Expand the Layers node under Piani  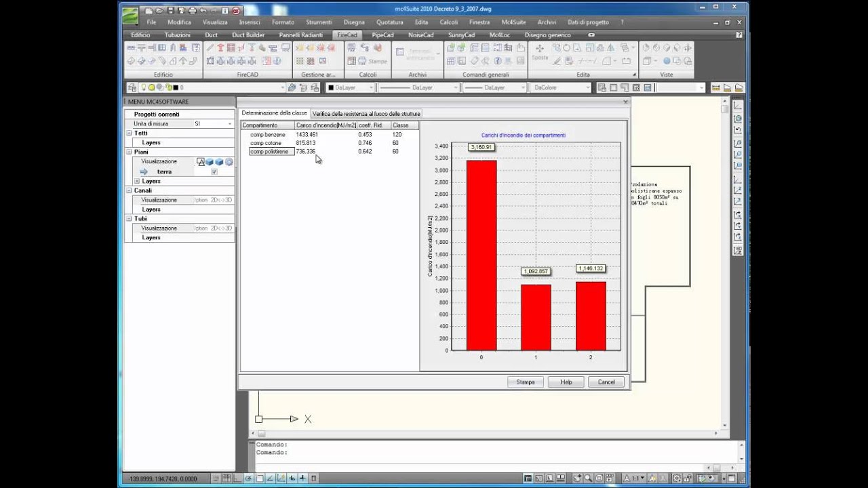pyautogui.click(x=137, y=181)
